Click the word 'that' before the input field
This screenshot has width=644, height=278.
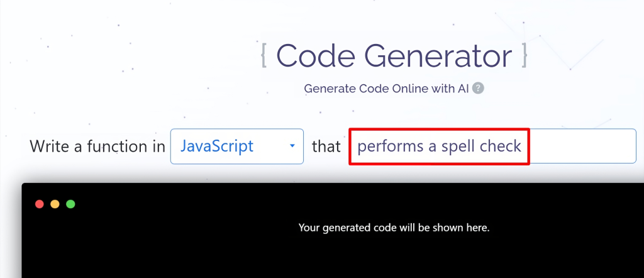tap(326, 146)
